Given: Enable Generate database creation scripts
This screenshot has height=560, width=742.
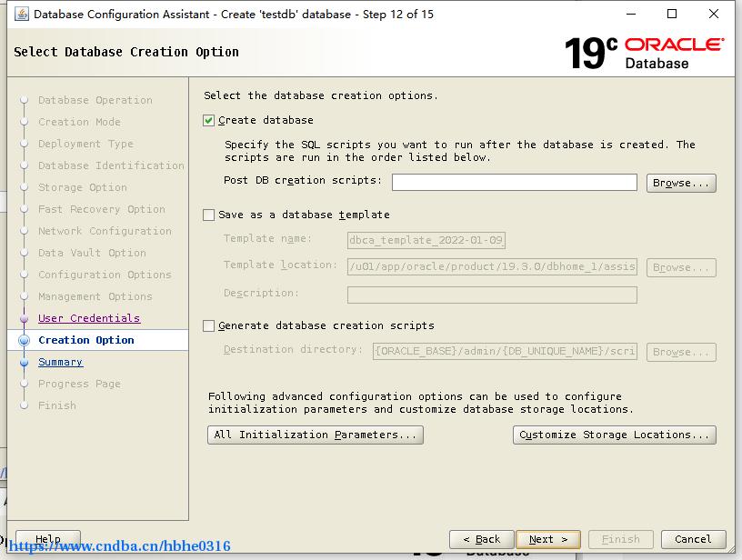Looking at the screenshot, I should pos(209,325).
